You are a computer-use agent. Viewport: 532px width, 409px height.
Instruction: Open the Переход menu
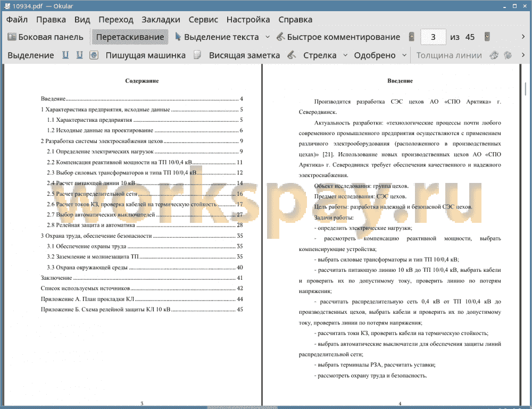point(115,20)
